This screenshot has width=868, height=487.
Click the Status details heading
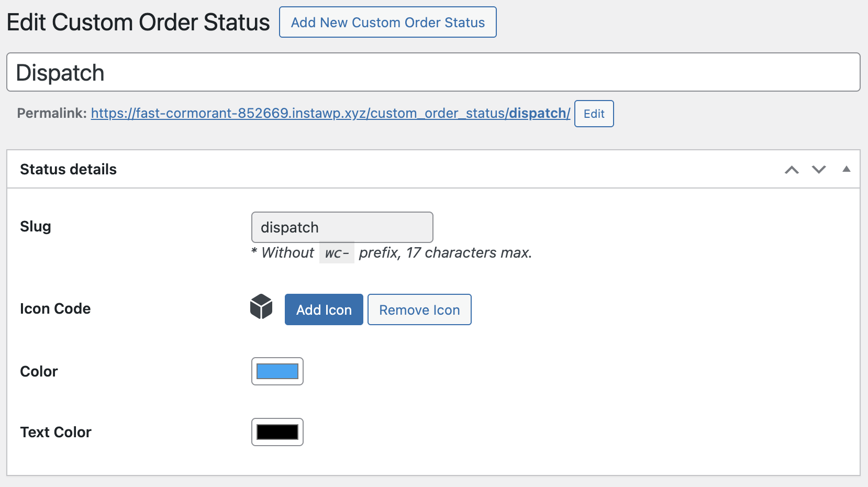click(69, 169)
